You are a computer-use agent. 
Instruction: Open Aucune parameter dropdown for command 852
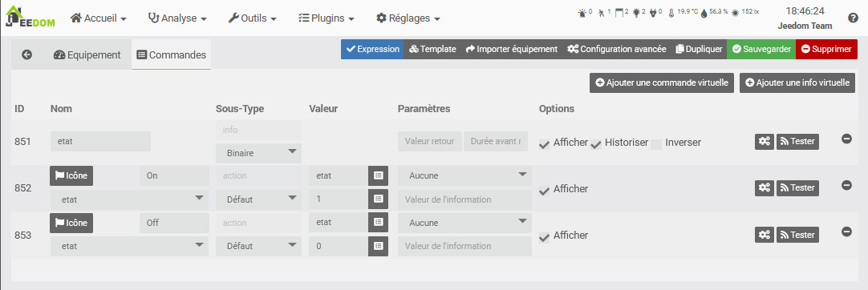[464, 175]
